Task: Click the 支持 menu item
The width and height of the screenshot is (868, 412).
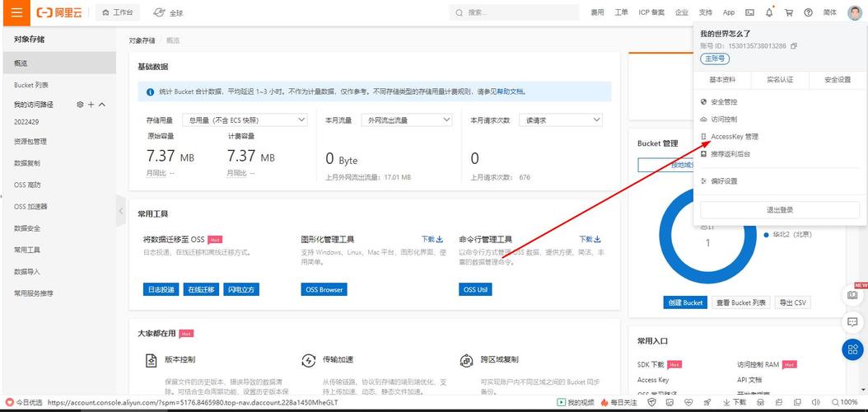Action: pyautogui.click(x=705, y=12)
